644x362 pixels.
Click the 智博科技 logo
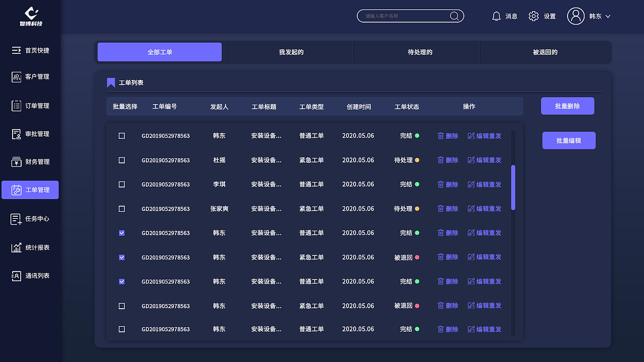point(30,17)
